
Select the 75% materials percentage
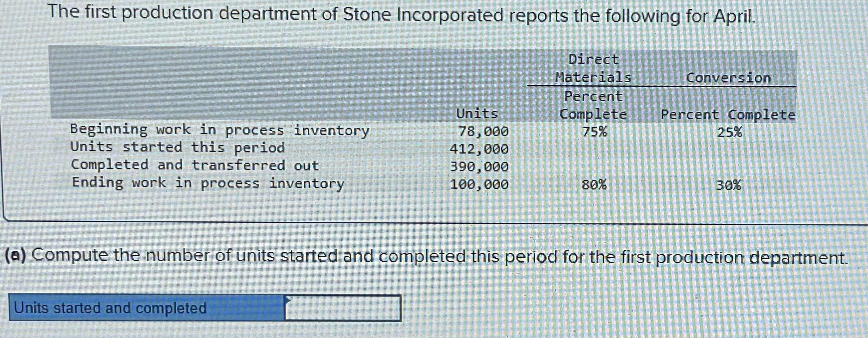(x=595, y=132)
